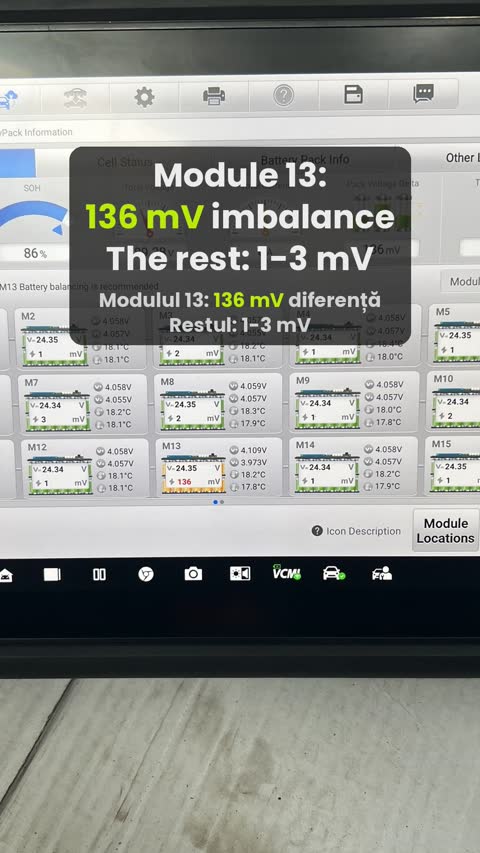Go to second page indicator dot
The width and height of the screenshot is (480, 853).
tap(221, 502)
